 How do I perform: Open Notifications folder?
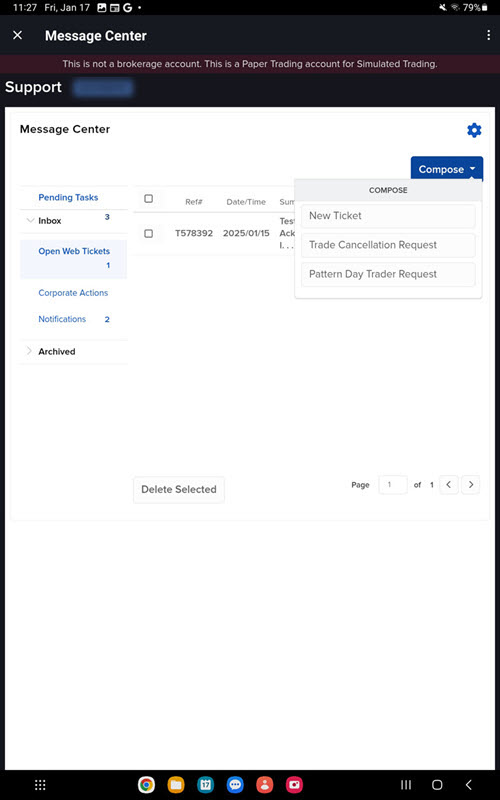(62, 319)
